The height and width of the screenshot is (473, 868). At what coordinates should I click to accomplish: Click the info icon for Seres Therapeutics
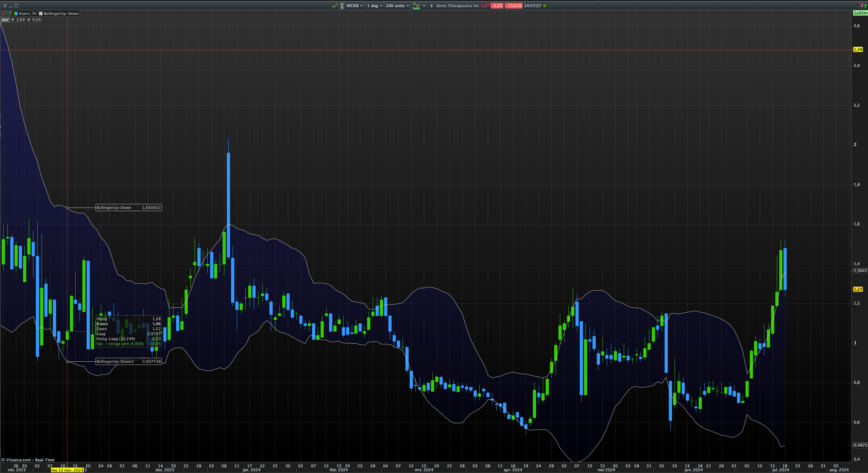coord(432,6)
